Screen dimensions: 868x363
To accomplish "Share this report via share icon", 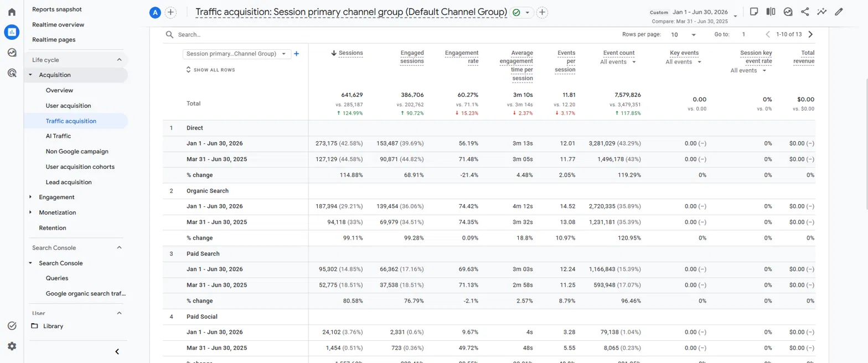I will coord(805,12).
